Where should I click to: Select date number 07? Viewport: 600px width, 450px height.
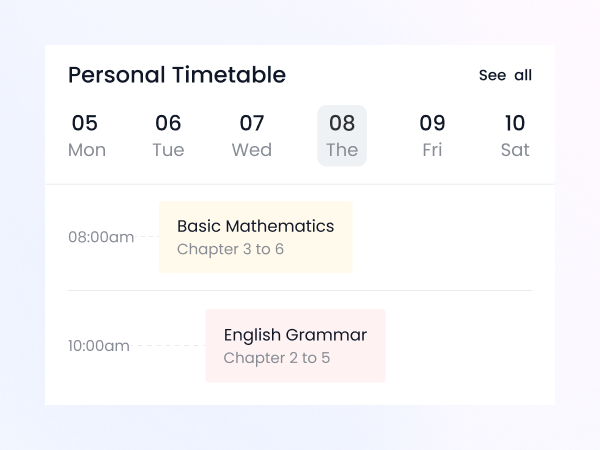pyautogui.click(x=252, y=123)
